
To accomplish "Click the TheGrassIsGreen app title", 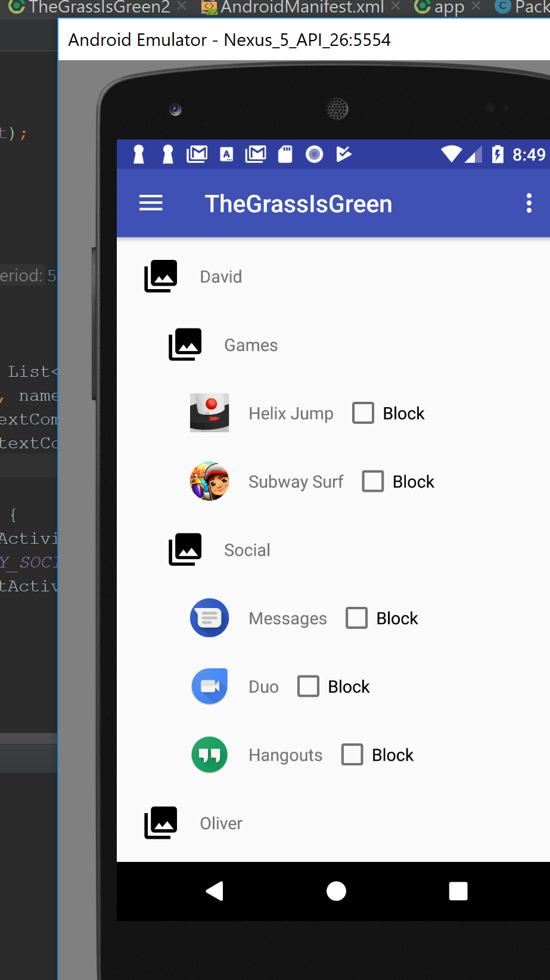I will pos(299,204).
